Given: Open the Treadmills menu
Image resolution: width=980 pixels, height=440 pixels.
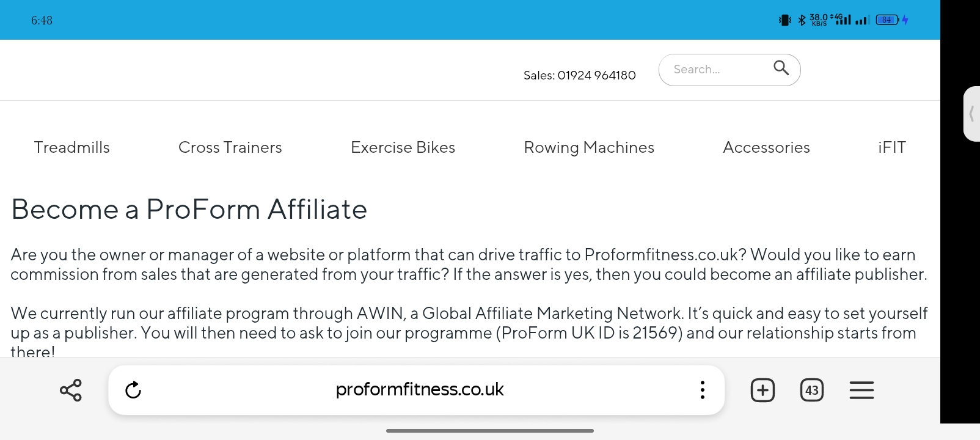Looking at the screenshot, I should pyautogui.click(x=72, y=147).
